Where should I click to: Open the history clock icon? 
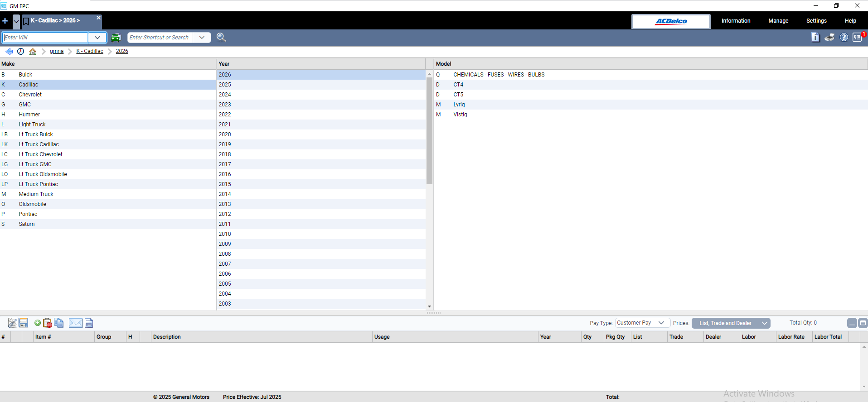[x=21, y=52]
